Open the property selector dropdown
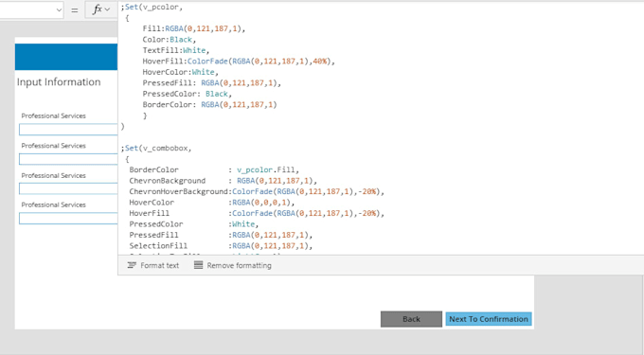 pos(31,9)
